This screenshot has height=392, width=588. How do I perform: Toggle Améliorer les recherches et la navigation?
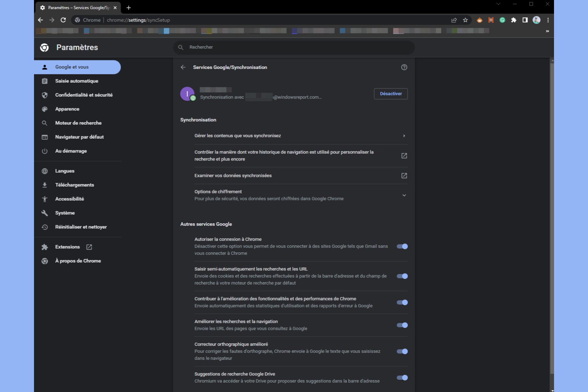(x=402, y=325)
